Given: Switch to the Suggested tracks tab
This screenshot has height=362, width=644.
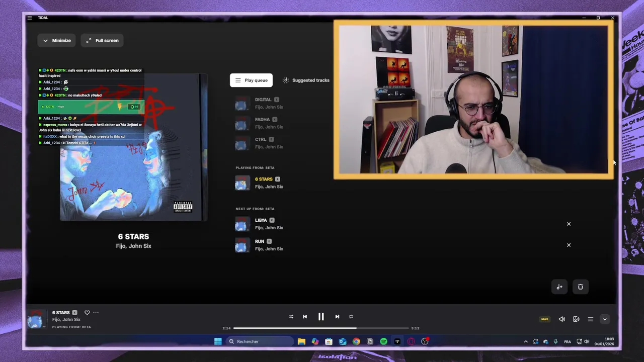Looking at the screenshot, I should [x=306, y=80].
